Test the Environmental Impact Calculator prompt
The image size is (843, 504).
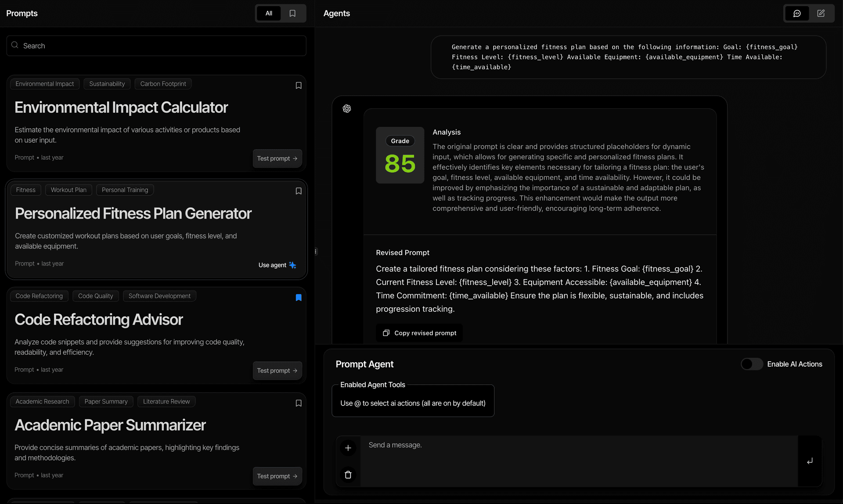(277, 158)
